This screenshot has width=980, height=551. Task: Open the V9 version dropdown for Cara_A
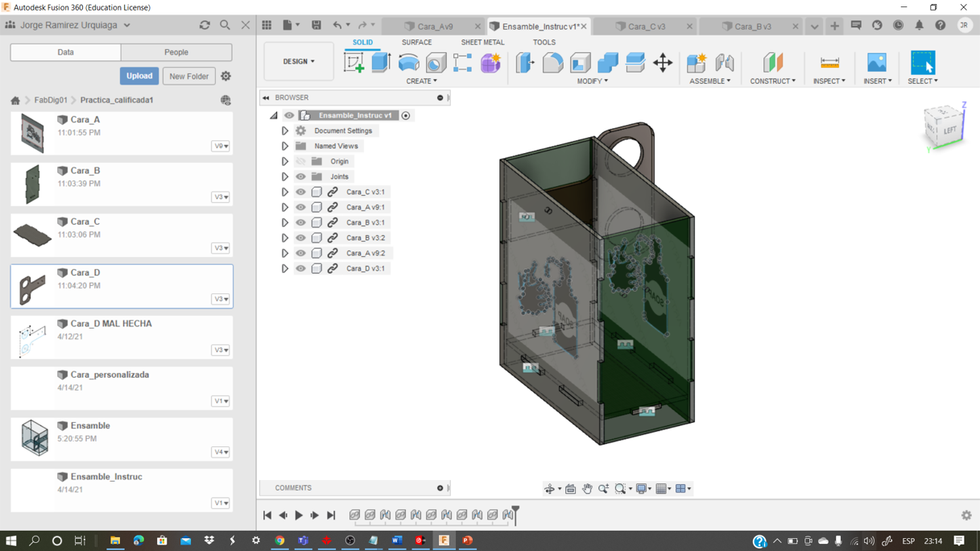point(221,147)
